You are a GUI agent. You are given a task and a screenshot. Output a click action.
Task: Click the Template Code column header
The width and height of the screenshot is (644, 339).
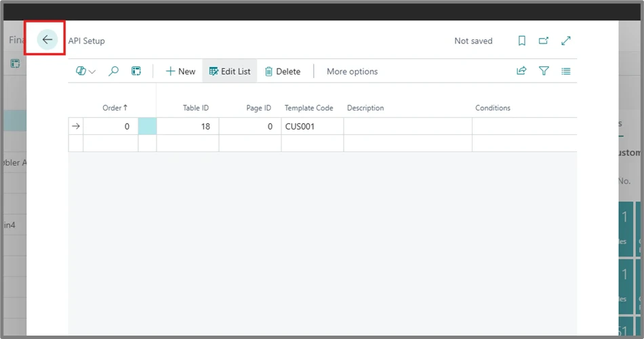point(308,108)
